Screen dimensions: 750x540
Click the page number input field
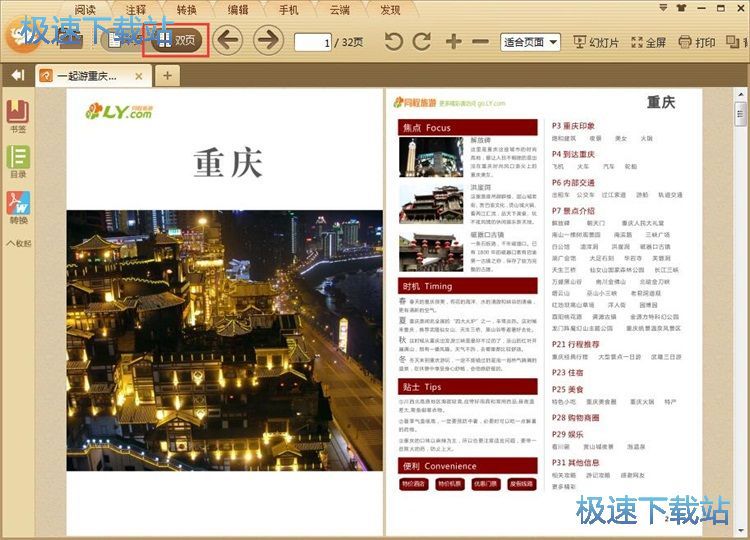pyautogui.click(x=313, y=43)
